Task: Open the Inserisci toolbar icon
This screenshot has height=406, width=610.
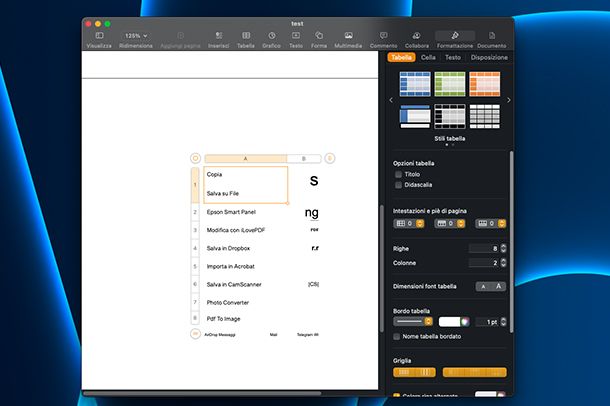Action: [219, 36]
